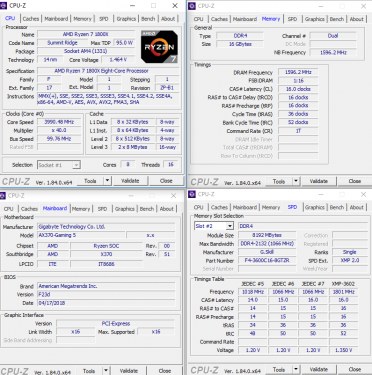Image resolution: width=372 pixels, height=375 pixels.
Task: Close the CPU window via title bar X
Action: tap(175, 6)
